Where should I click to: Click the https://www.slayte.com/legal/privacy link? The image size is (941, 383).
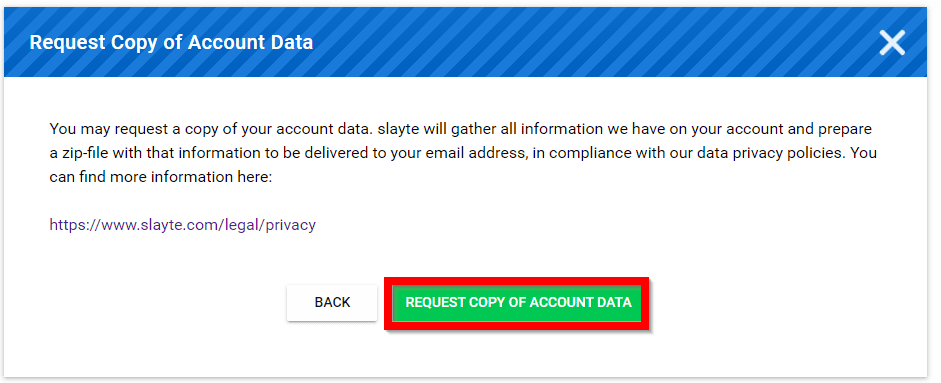(x=182, y=225)
